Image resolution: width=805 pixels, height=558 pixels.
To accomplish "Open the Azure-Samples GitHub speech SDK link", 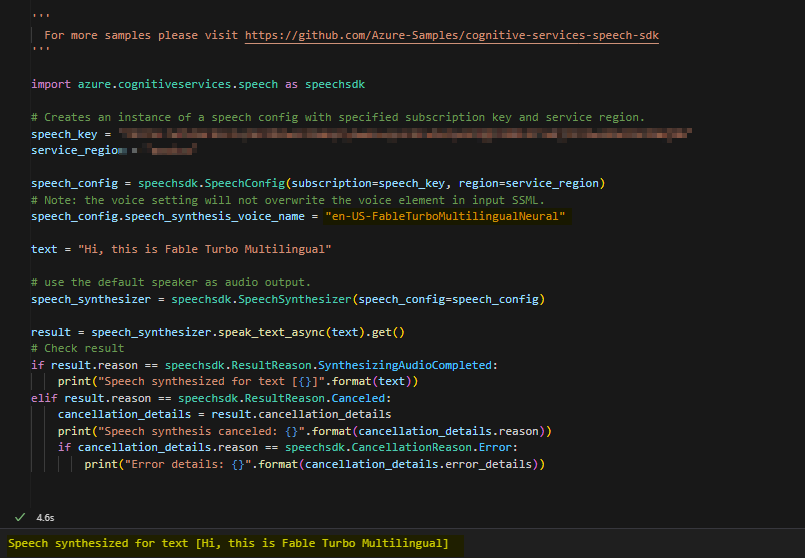I will click(451, 35).
